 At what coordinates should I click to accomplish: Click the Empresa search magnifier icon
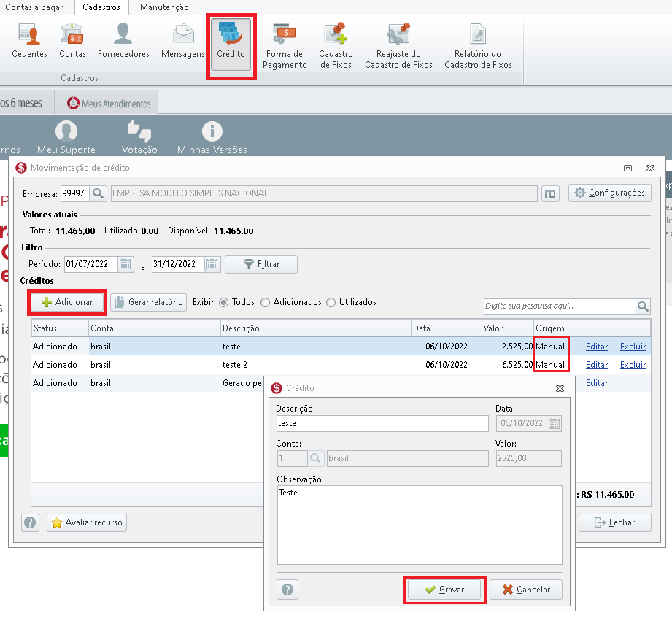[x=99, y=193]
